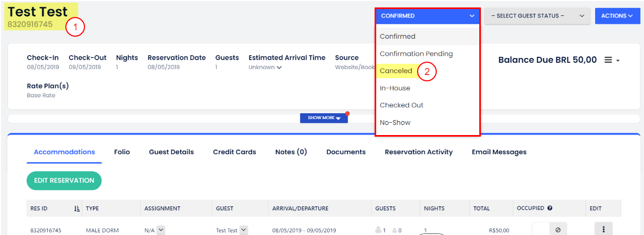Click the children guest count icon
The image size is (644, 235).
click(x=395, y=230)
